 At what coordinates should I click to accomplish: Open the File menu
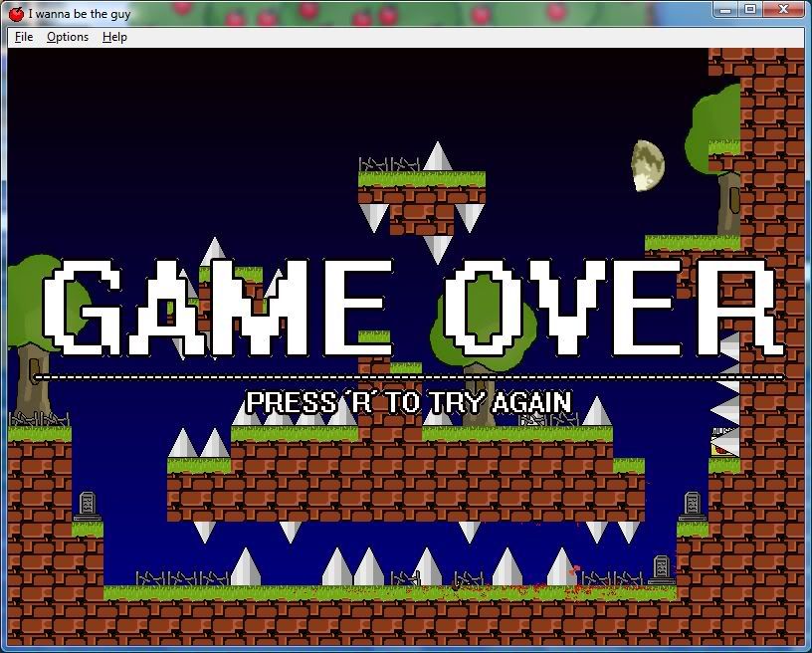click(x=24, y=37)
